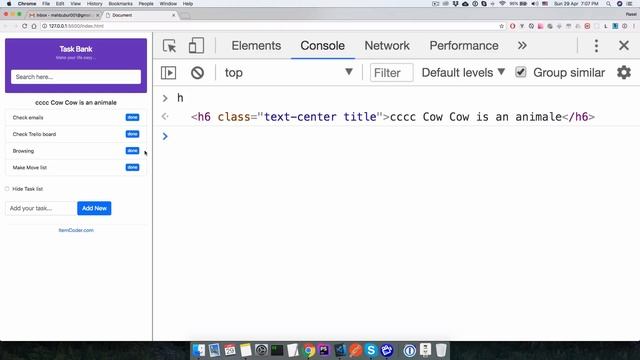Click the Wi-Fi icon in the menu bar

(x=502, y=4)
